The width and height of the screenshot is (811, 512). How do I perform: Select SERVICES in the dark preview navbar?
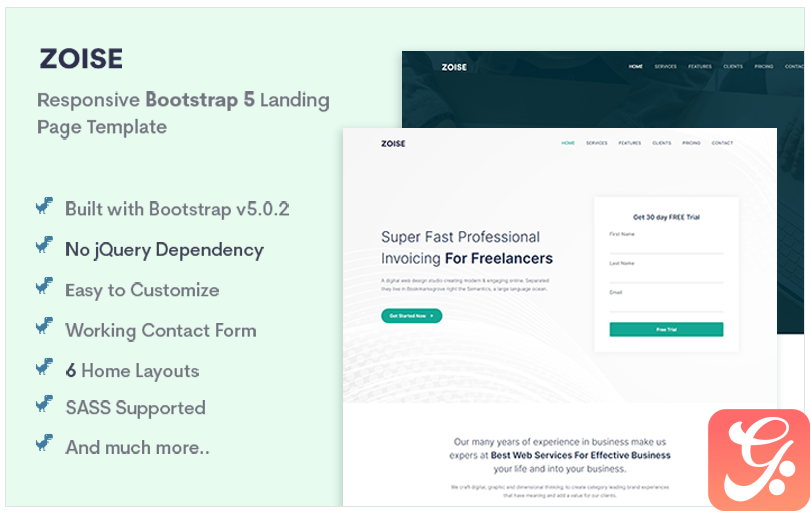[x=665, y=66]
